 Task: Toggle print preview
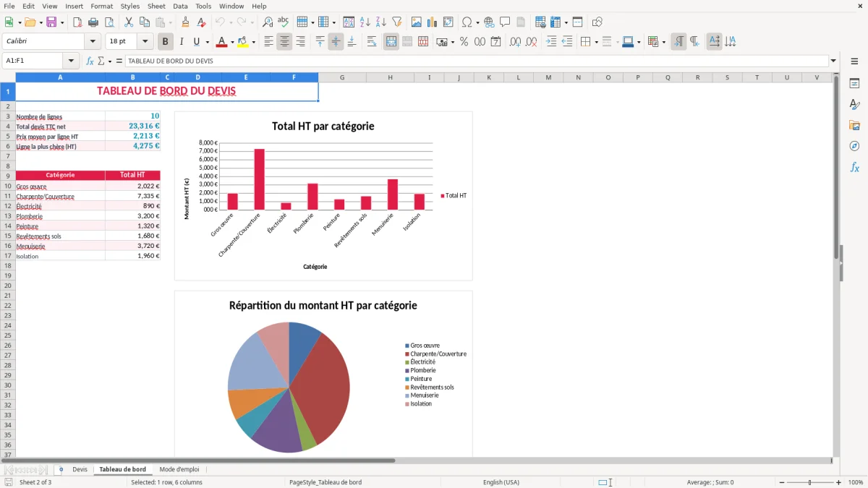coord(109,22)
